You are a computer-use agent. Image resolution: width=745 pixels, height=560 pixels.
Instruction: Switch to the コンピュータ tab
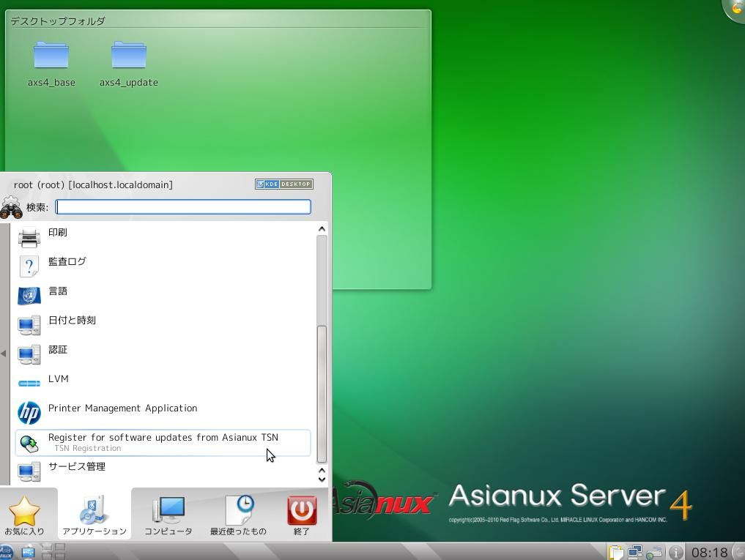tap(168, 511)
